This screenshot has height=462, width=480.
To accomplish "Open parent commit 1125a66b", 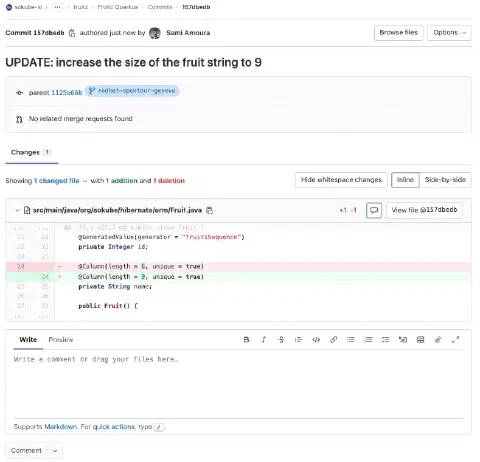I will point(67,93).
